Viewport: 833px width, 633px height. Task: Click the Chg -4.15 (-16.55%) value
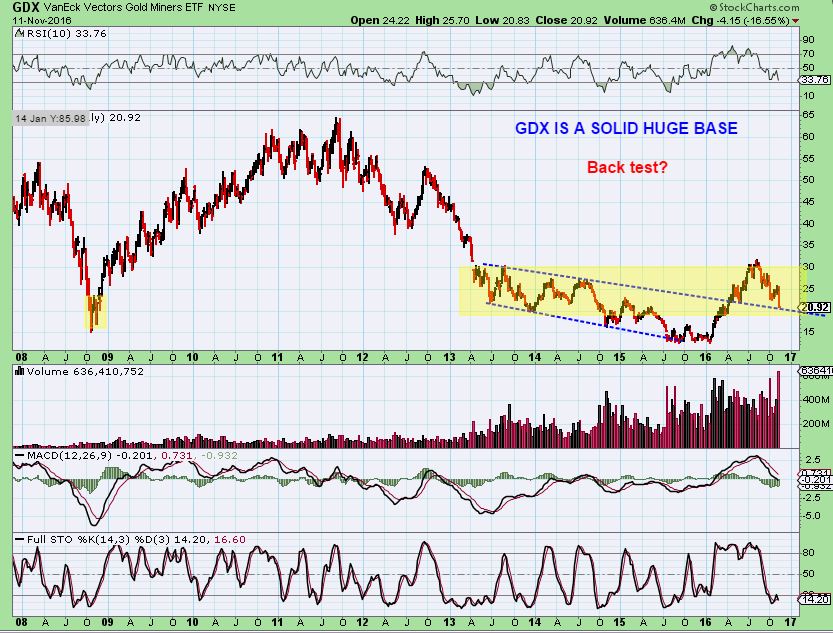741,20
